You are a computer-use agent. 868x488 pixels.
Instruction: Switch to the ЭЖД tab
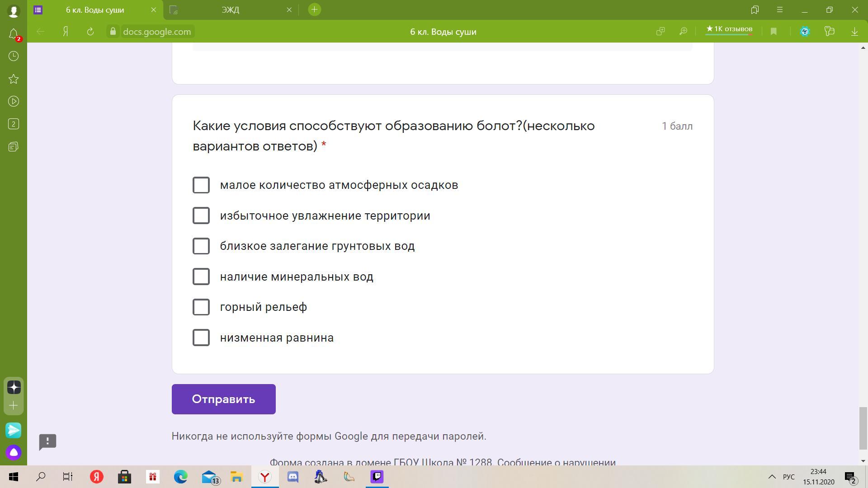click(231, 9)
